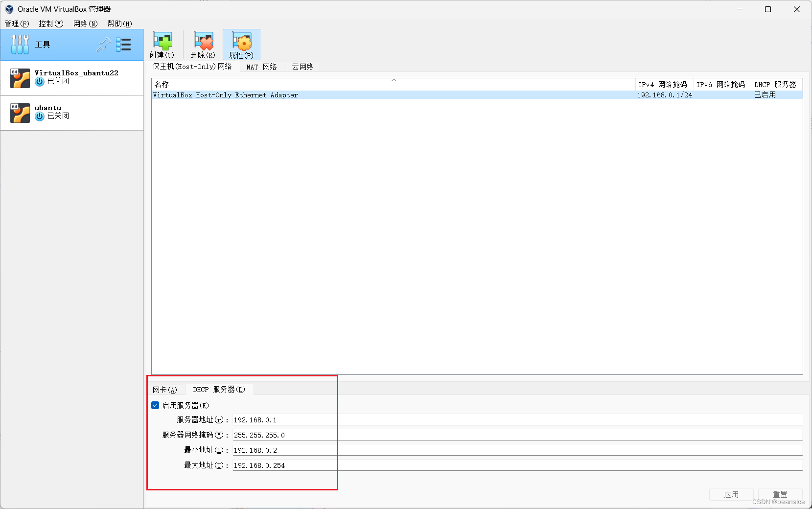Click the 应用 (Apply) button
Screen dimensions: 812x509
pos(731,494)
